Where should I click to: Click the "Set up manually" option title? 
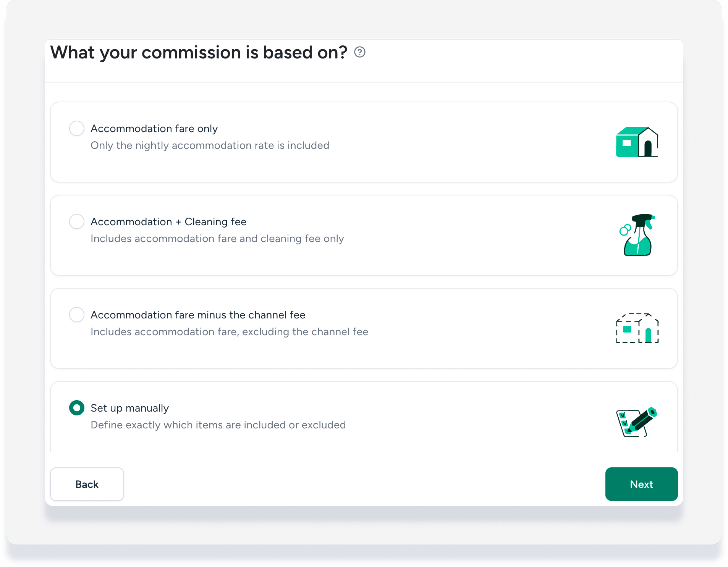(x=129, y=408)
